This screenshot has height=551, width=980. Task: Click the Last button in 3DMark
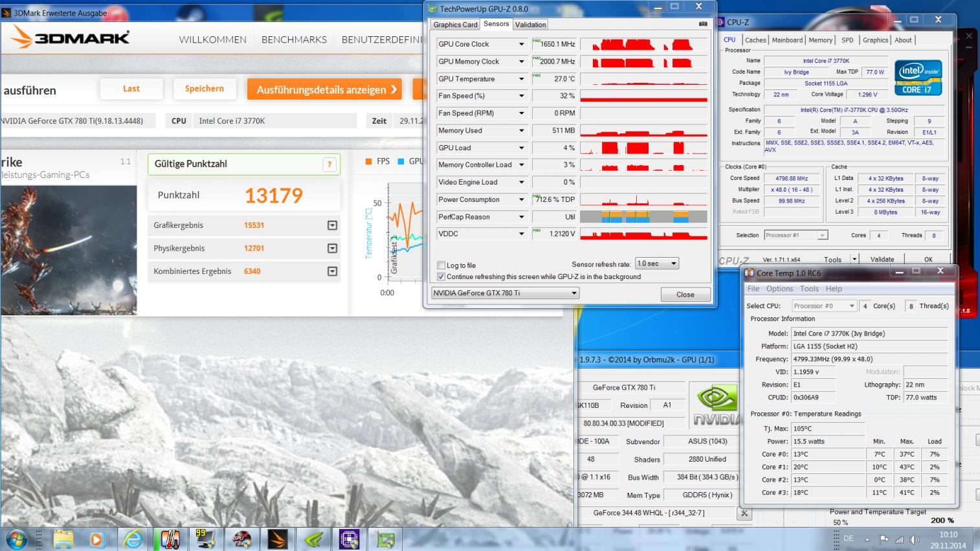coord(131,89)
